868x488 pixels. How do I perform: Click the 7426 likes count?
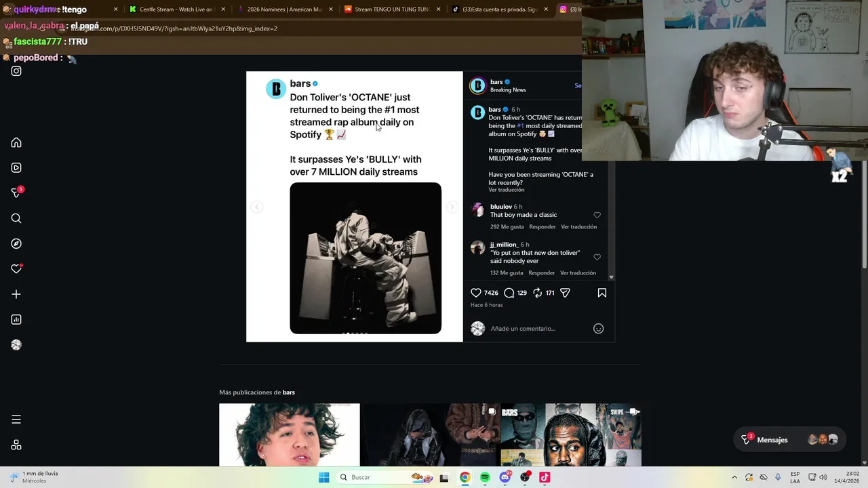coord(491,293)
